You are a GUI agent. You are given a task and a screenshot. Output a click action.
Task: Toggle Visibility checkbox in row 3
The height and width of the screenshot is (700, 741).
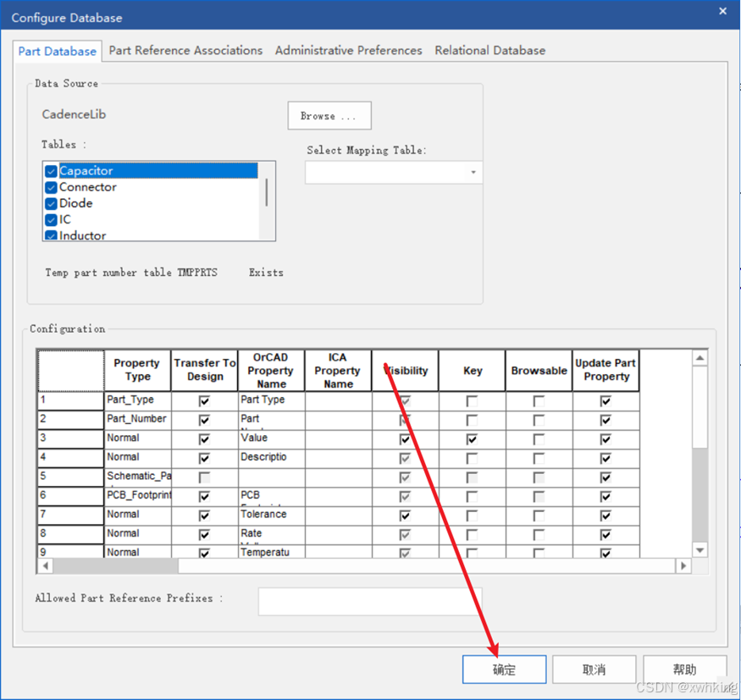[x=405, y=439]
